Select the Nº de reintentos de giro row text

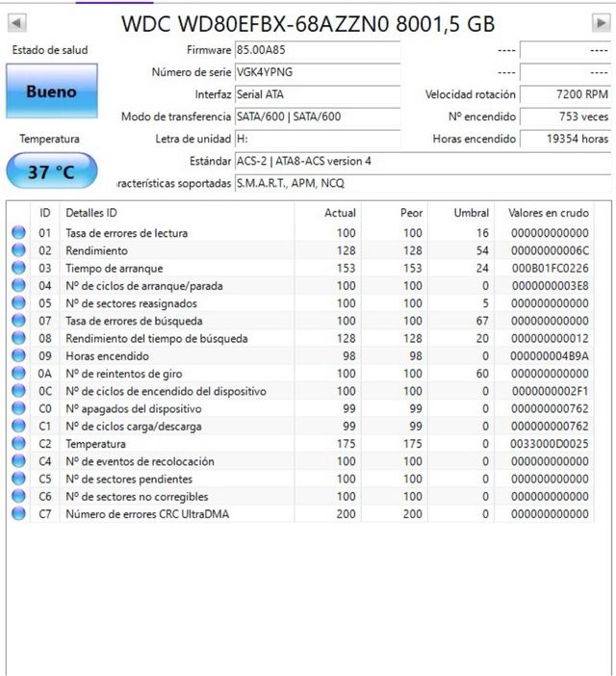coord(124,374)
